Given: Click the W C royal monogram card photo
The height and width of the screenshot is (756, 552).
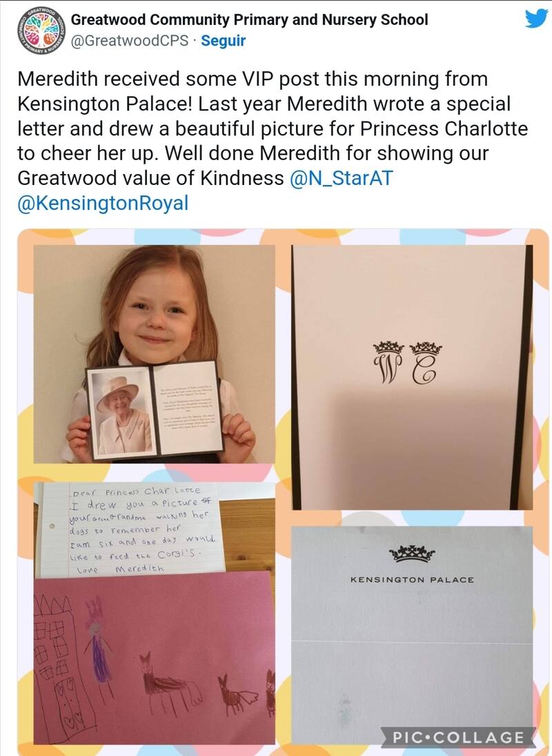Looking at the screenshot, I should coord(413,377).
